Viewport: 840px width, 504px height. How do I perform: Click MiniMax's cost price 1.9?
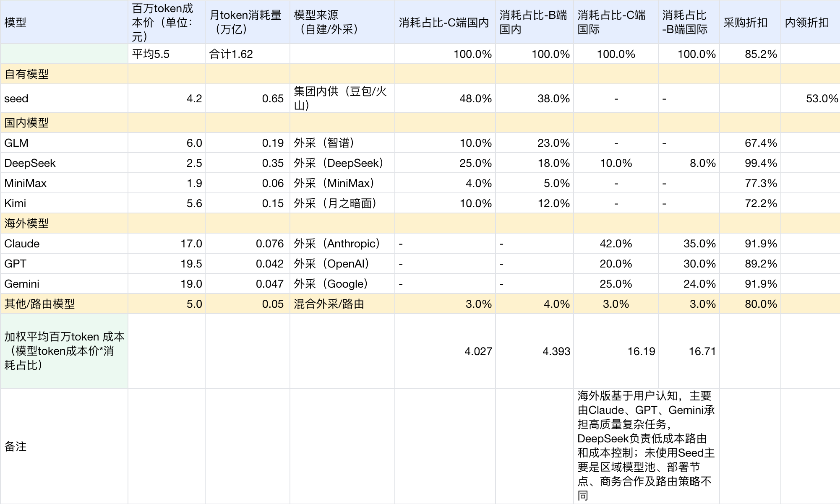click(x=167, y=183)
